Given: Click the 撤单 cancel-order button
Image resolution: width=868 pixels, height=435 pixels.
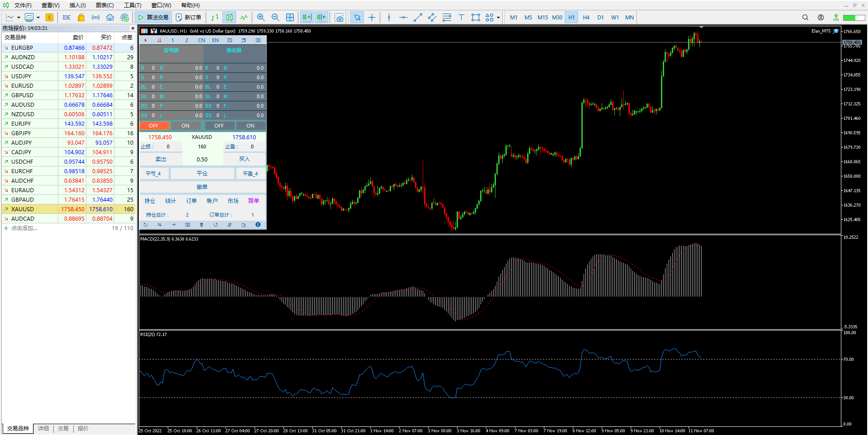Looking at the screenshot, I should coord(202,187).
